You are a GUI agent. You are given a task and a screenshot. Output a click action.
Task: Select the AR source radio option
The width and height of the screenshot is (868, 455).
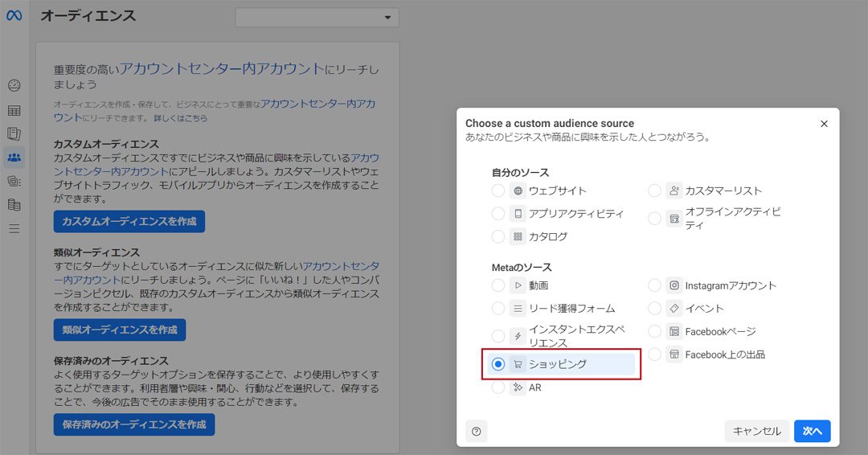[x=498, y=387]
